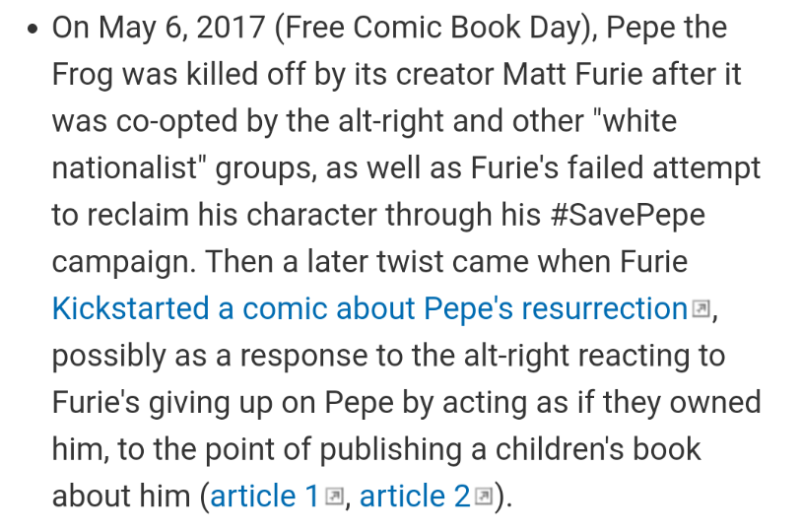The image size is (802, 532).
Task: Click the date May 6, 2017
Action: (x=181, y=28)
